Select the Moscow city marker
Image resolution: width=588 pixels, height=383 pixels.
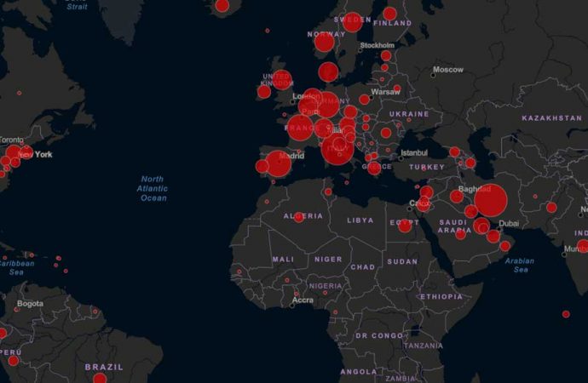[x=433, y=75]
